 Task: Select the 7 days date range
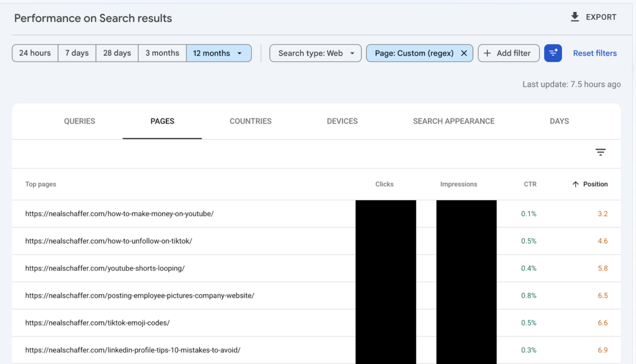point(77,53)
